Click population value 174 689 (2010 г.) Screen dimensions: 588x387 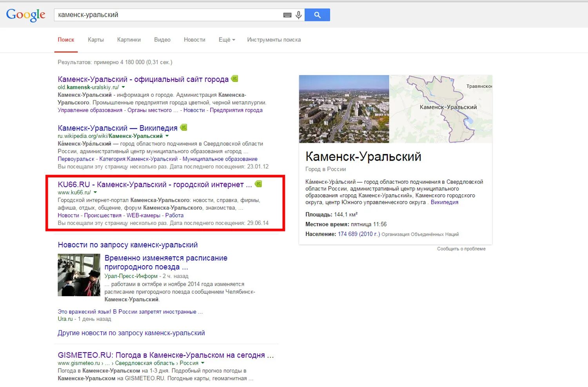(359, 234)
